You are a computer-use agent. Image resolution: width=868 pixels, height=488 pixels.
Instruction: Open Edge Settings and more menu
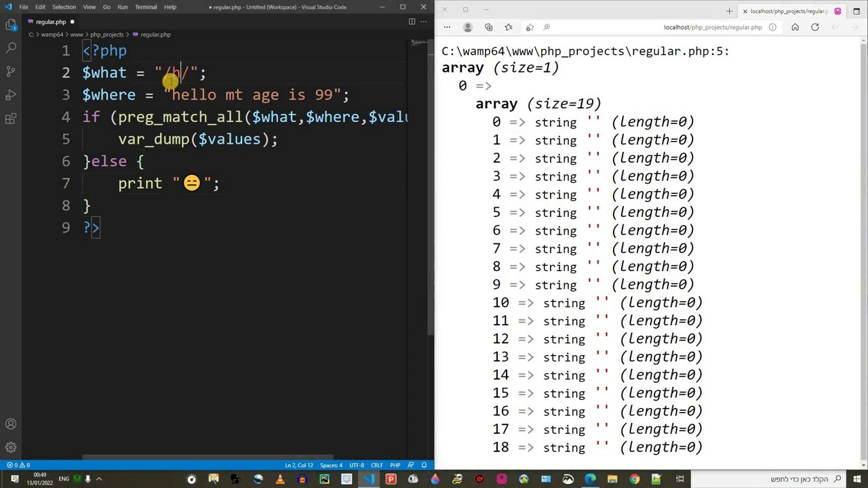coord(447,27)
